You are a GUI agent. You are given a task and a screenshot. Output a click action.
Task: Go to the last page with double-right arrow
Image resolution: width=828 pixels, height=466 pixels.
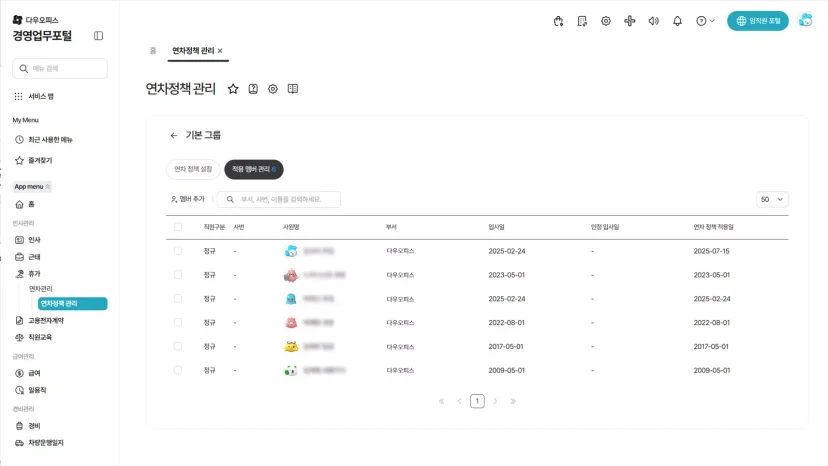[513, 402]
